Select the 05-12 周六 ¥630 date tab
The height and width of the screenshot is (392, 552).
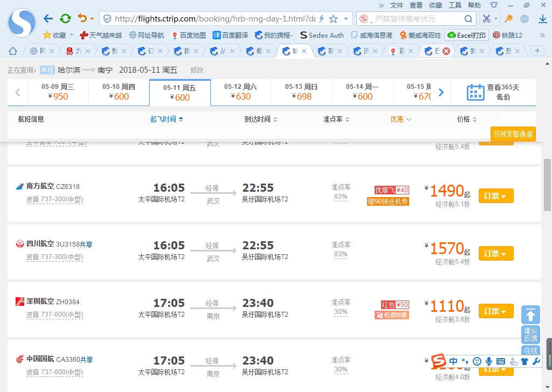click(241, 92)
